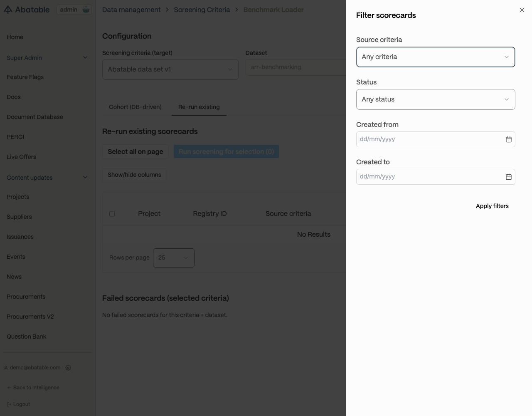Screen dimensions: 532x416
Task: Click Run screening for selection button
Action: point(226,151)
